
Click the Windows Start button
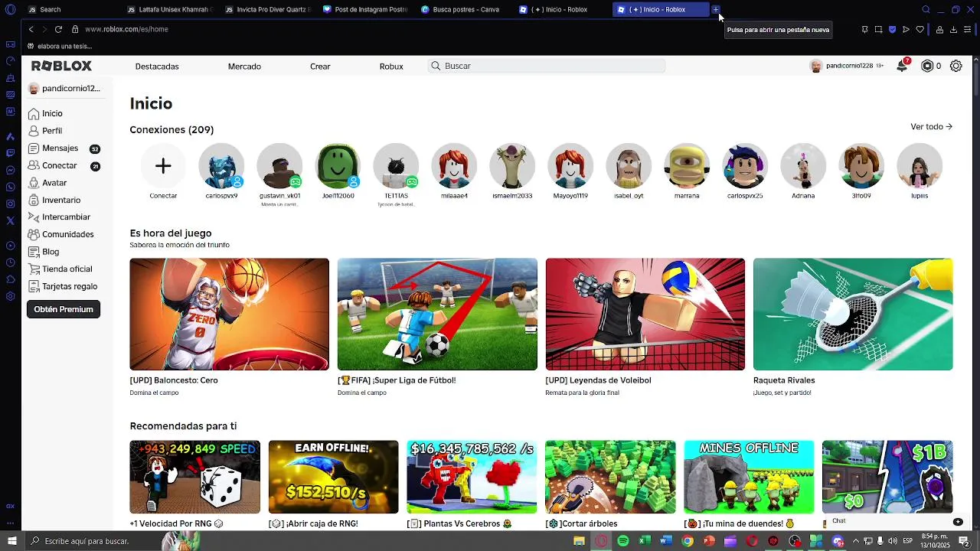point(11,541)
